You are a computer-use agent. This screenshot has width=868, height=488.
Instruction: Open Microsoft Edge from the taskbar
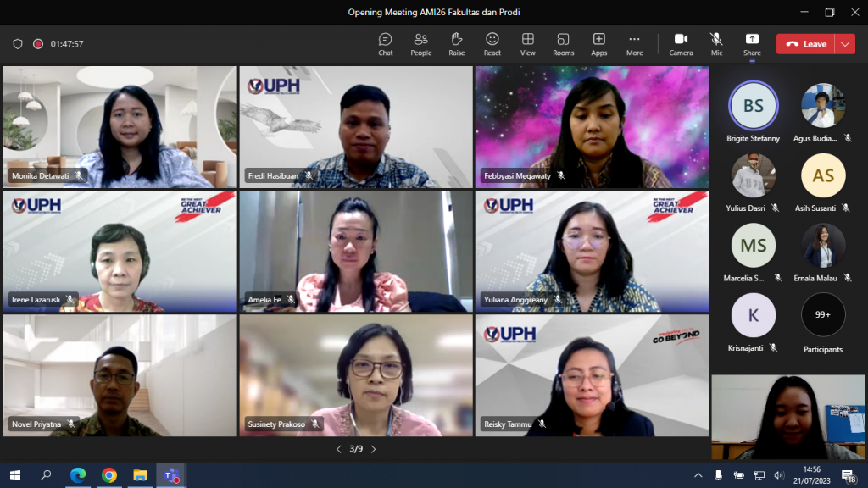[78, 475]
